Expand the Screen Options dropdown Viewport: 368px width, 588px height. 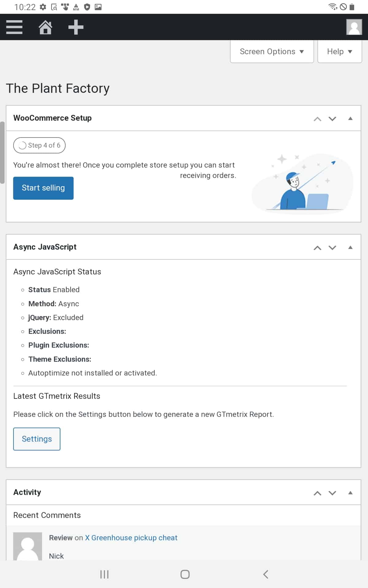point(272,51)
